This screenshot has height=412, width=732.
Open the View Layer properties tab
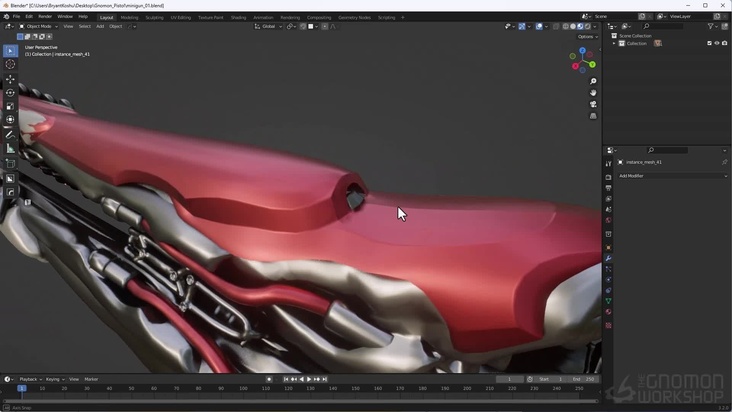point(608,199)
